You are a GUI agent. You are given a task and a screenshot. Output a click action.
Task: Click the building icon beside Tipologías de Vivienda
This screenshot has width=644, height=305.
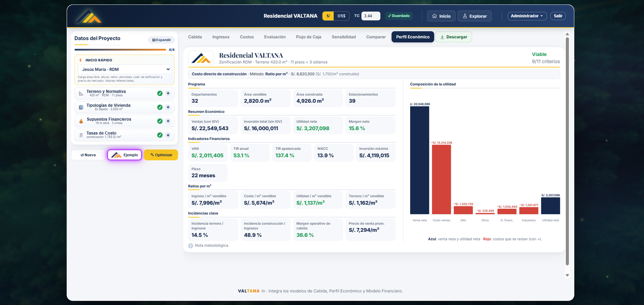click(81, 107)
